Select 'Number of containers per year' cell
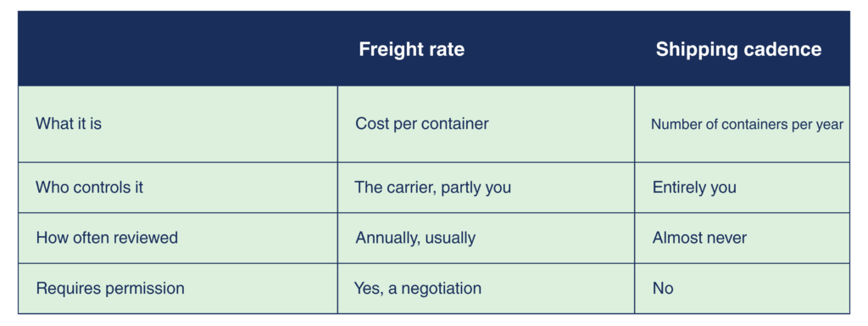Screen dimensions: 868x326 747,124
